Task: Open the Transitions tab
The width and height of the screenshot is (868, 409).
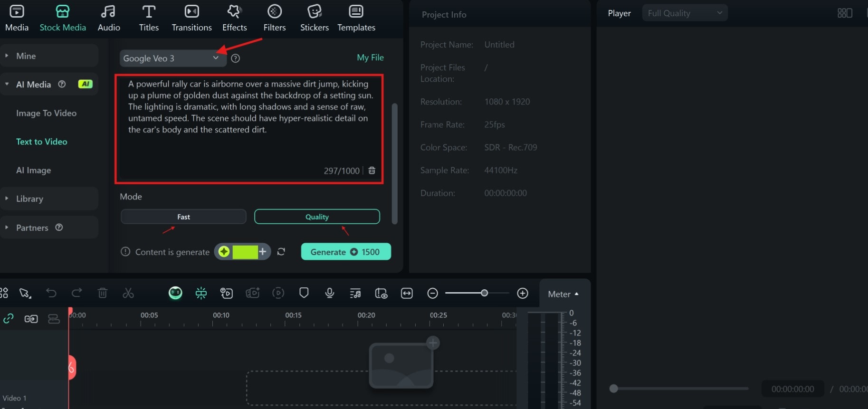Action: (191, 18)
